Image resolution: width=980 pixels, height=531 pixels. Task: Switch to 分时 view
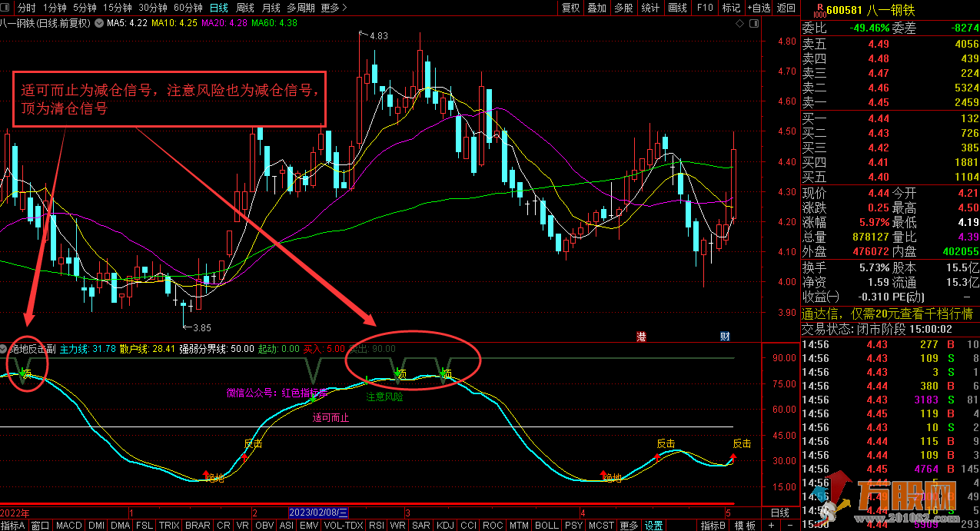point(25,8)
